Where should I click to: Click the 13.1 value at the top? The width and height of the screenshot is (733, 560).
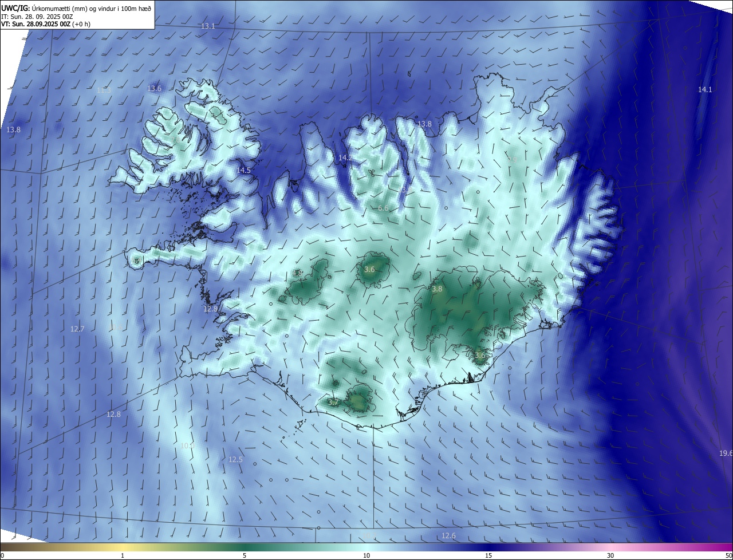pos(208,26)
